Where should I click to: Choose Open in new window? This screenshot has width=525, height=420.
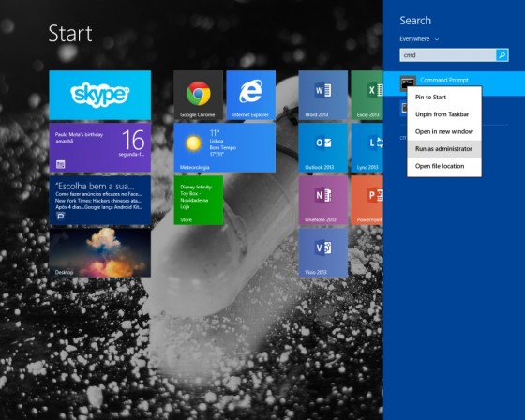(444, 131)
